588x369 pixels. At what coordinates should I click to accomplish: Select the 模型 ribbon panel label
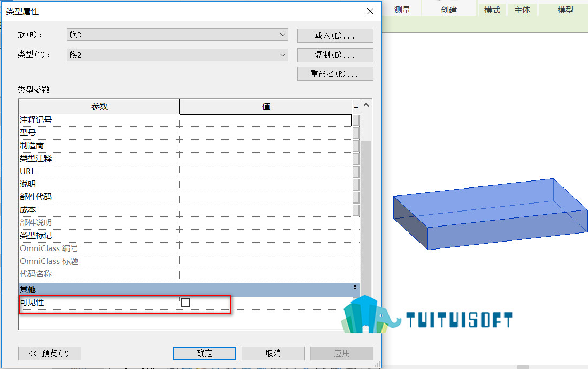(566, 10)
